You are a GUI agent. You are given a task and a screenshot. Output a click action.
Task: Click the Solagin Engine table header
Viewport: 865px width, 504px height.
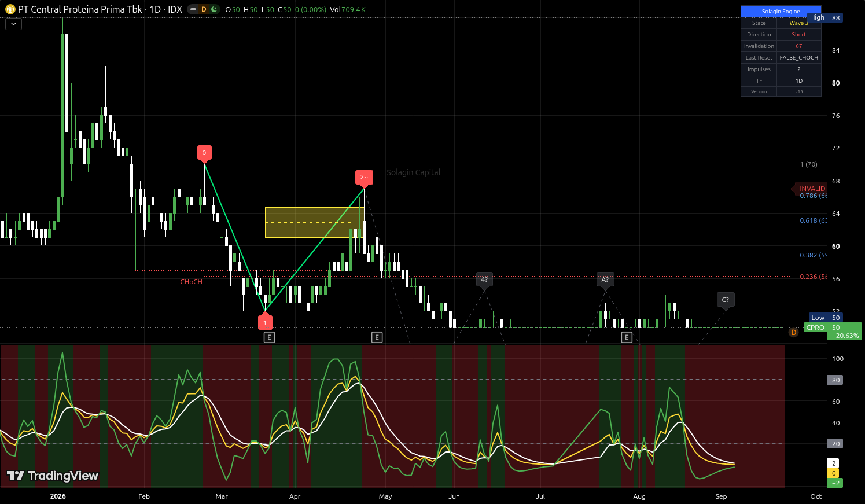(781, 11)
